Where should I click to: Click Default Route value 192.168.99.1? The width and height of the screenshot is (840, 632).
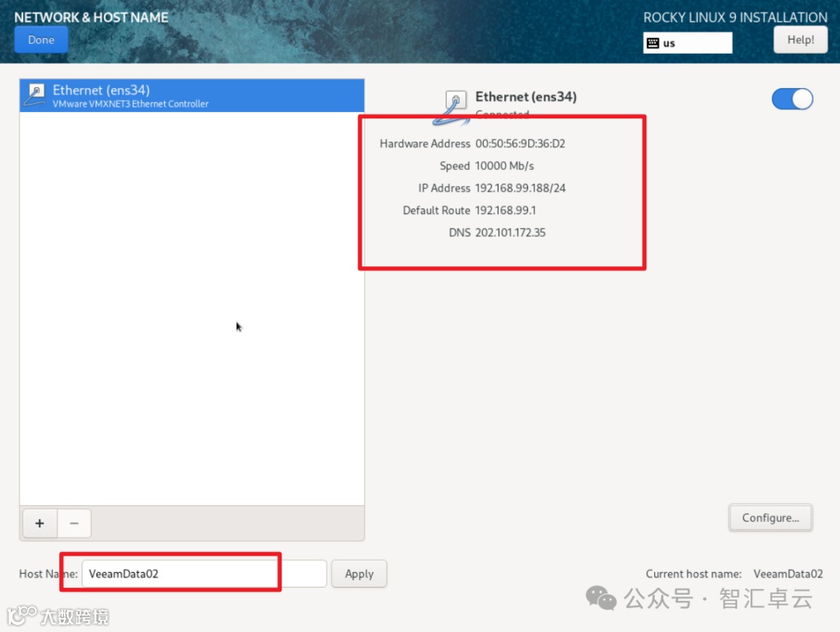coord(506,211)
